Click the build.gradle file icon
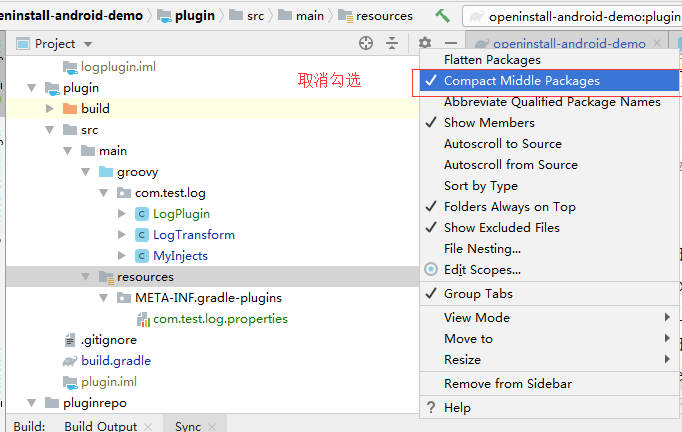682x432 pixels. (x=69, y=361)
